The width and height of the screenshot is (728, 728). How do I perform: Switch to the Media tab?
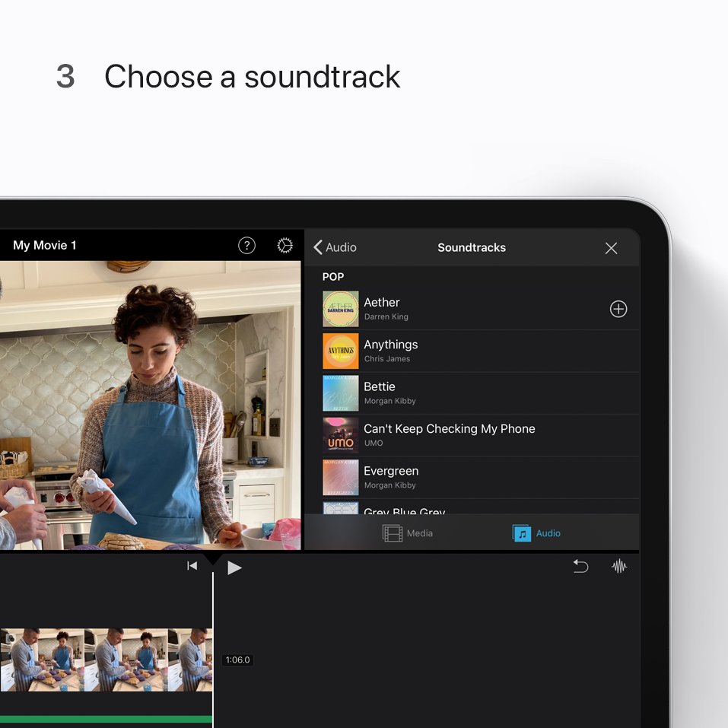pyautogui.click(x=408, y=533)
